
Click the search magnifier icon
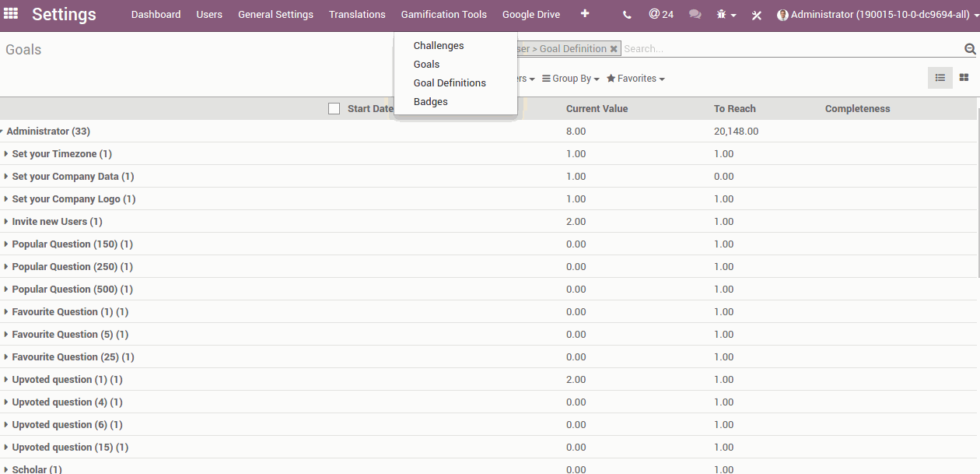(x=970, y=49)
